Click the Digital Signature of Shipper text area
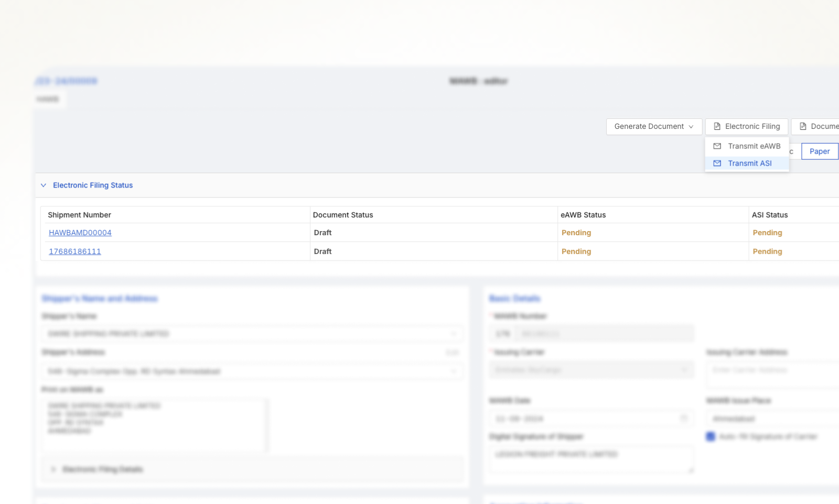 tap(590, 459)
